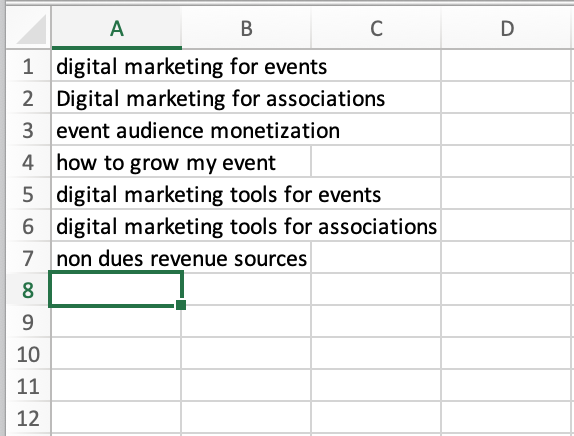The image size is (574, 436).
Task: Select row 11 header
Action: click(28, 386)
